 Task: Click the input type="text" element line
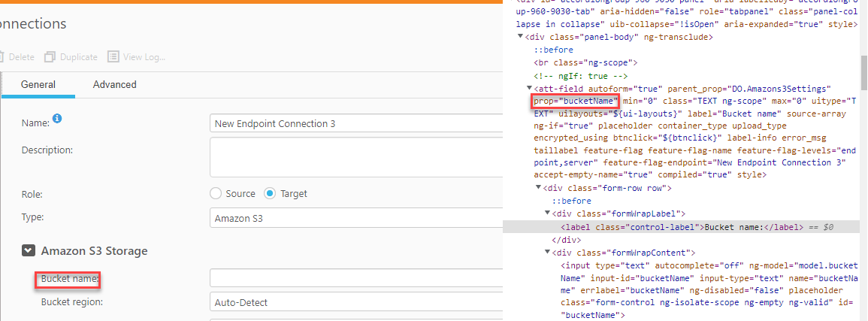click(709, 290)
